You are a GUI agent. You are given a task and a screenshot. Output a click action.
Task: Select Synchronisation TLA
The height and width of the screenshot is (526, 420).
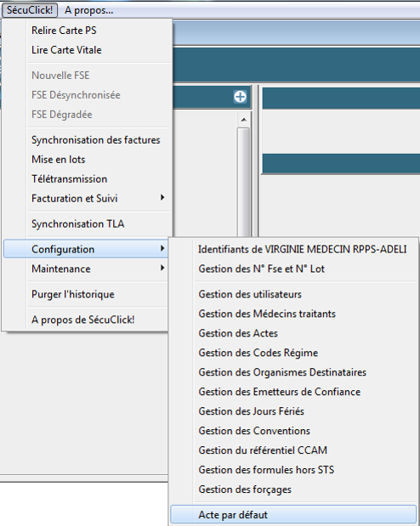(x=87, y=223)
